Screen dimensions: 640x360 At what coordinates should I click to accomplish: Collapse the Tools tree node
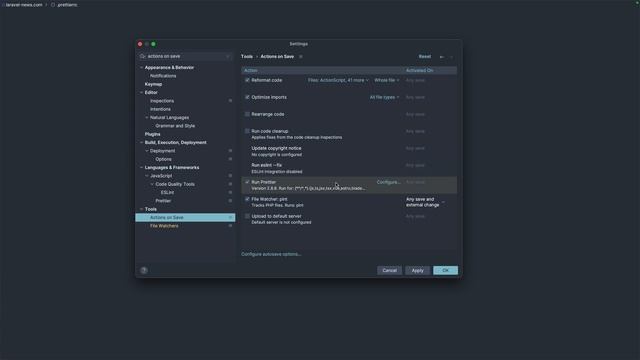[x=142, y=209]
